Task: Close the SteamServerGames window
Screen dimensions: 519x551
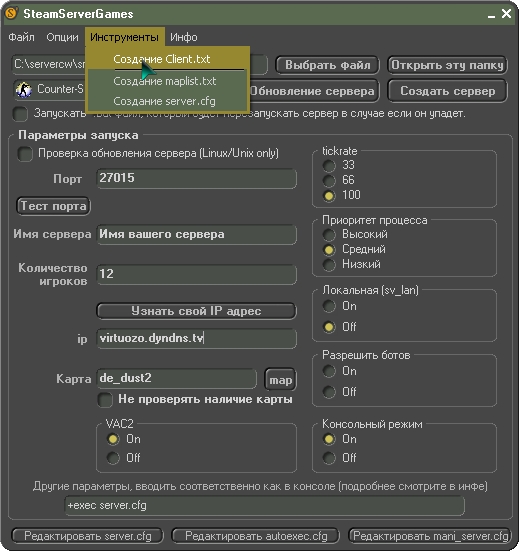Action: pyautogui.click(x=506, y=14)
